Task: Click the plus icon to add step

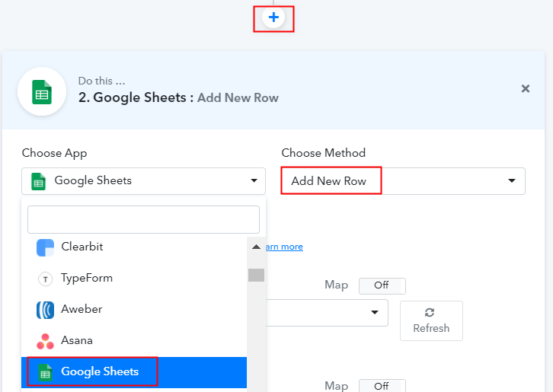Action: click(x=273, y=18)
